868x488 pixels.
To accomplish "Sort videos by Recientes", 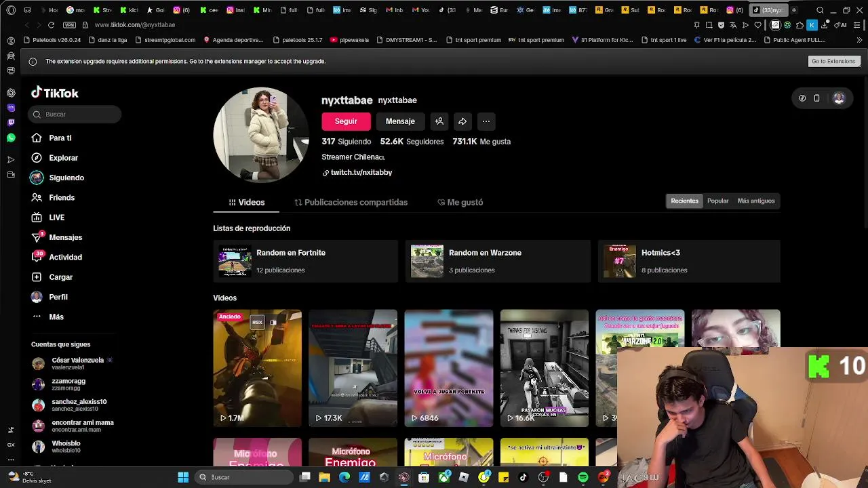I will pyautogui.click(x=684, y=201).
